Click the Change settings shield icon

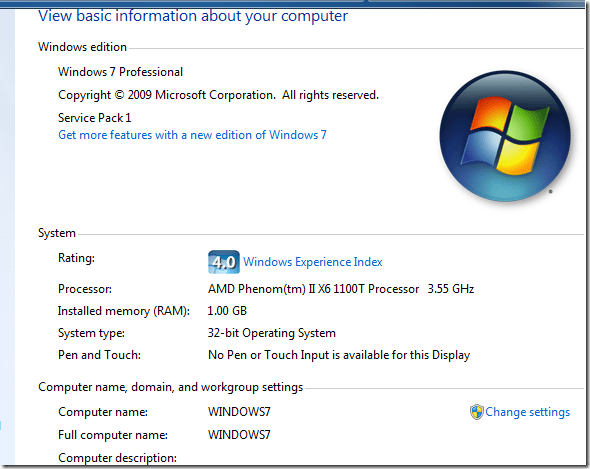click(476, 412)
